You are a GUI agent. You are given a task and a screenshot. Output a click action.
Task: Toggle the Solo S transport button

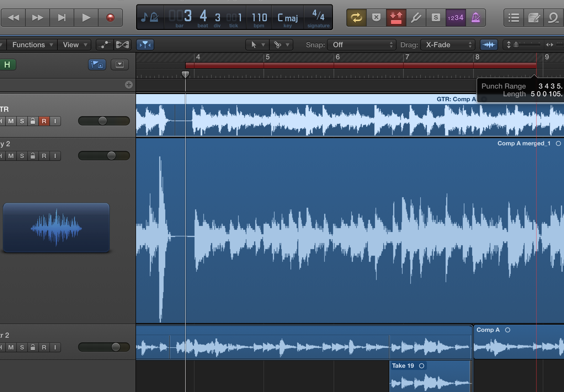tap(436, 18)
